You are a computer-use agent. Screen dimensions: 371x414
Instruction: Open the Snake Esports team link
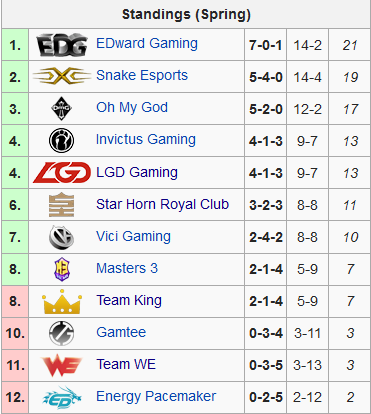[142, 76]
